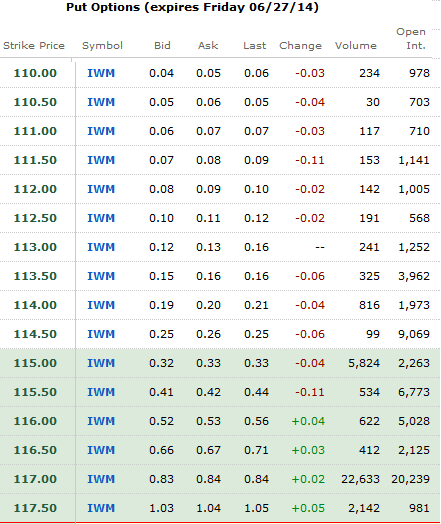Select strike price 116.50
Image resolution: width=441 pixels, height=524 pixels.
(35, 450)
